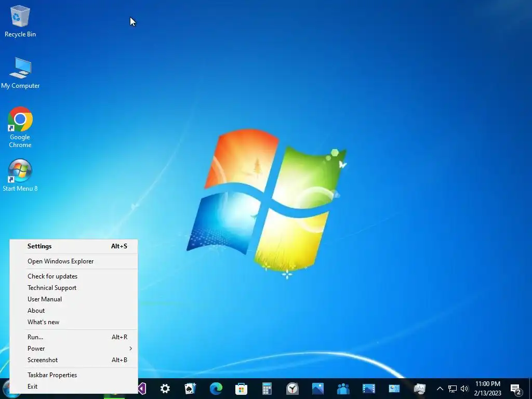
Task: Click Check for updates menu item
Action: [74, 276]
